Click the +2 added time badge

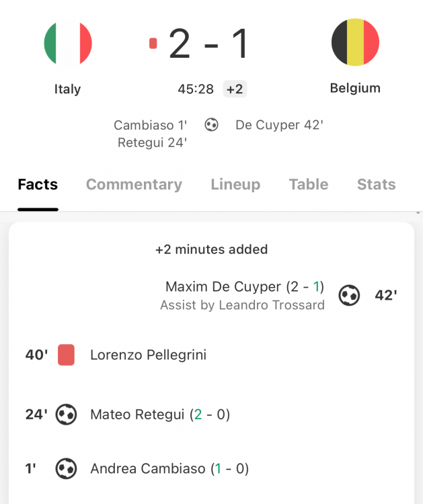(x=235, y=89)
